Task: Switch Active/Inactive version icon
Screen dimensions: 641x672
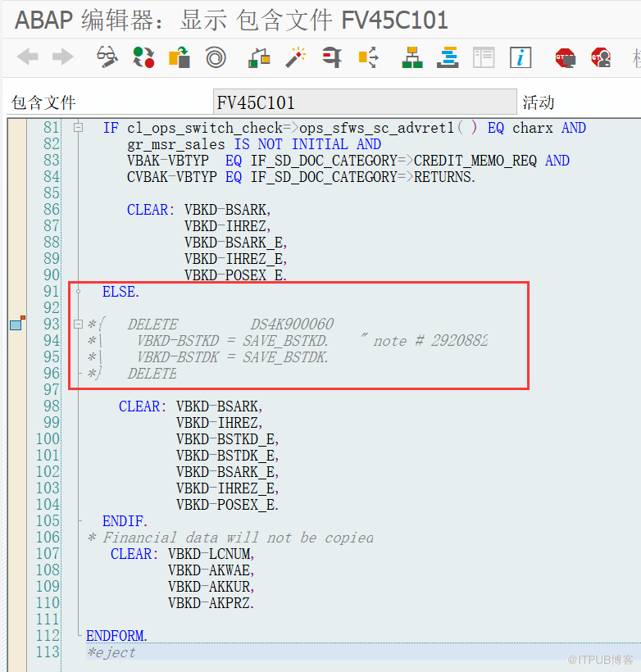Action: click(x=143, y=57)
